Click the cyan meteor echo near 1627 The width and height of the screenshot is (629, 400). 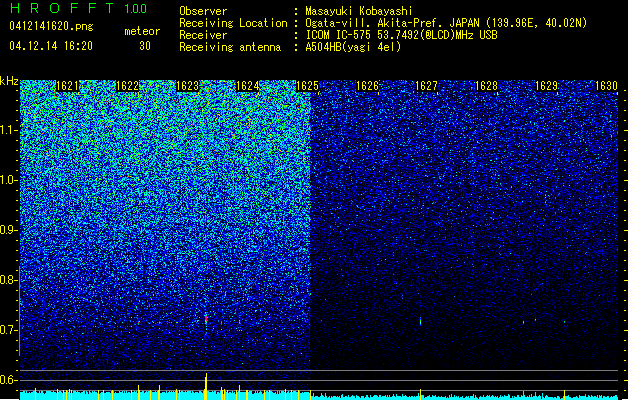point(420,321)
